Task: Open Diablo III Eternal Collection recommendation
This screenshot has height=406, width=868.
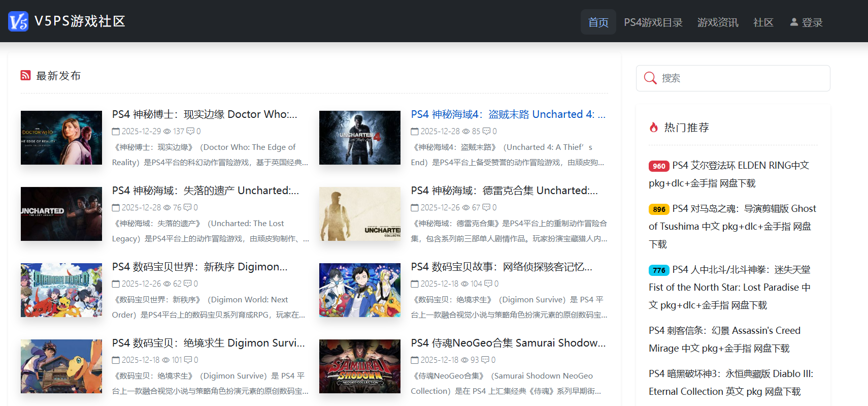Action: tap(731, 383)
